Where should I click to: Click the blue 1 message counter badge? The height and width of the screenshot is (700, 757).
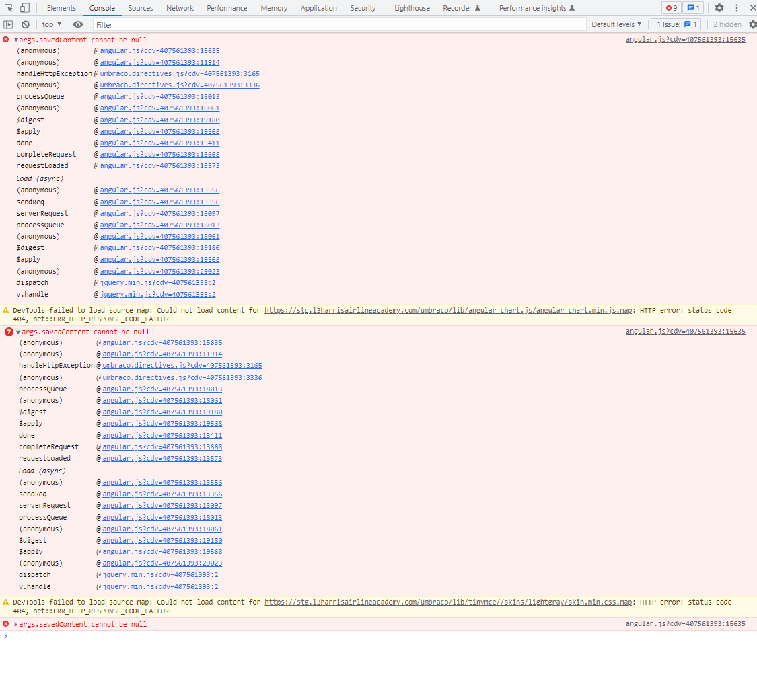[x=693, y=8]
